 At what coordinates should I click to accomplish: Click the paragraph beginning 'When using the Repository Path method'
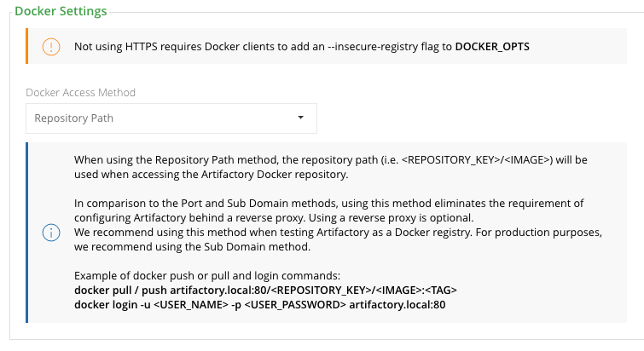tap(331, 167)
